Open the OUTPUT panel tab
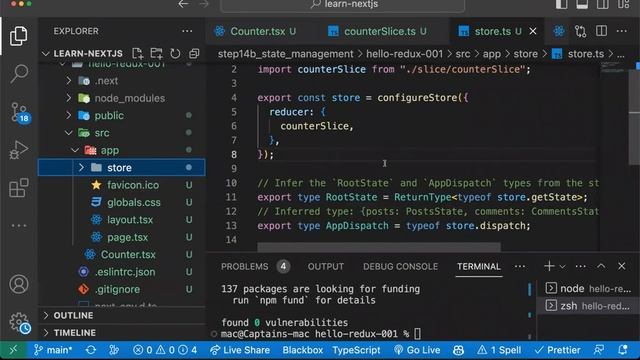Image resolution: width=640 pixels, height=360 pixels. click(x=326, y=267)
